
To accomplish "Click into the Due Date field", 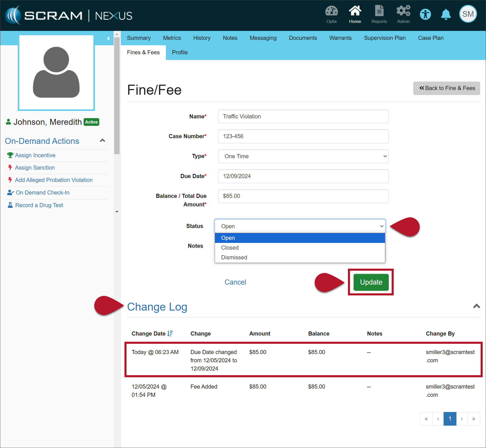I will pyautogui.click(x=303, y=176).
